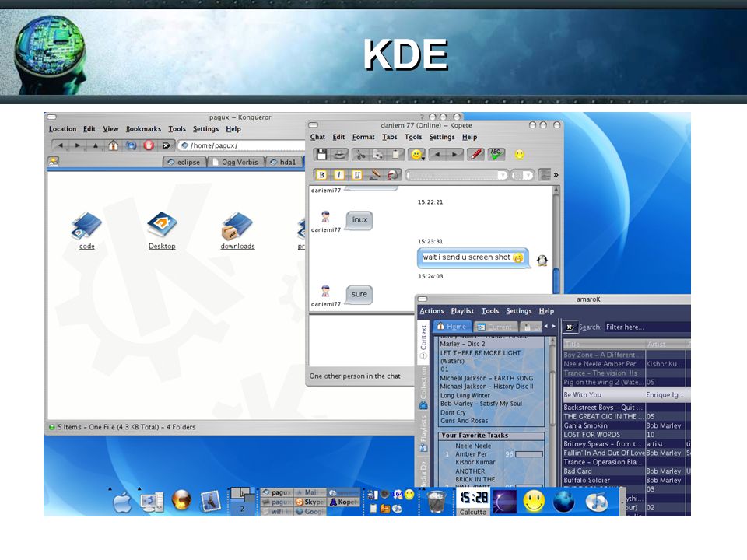This screenshot has height=560, width=747.
Task: Open the emoticon dropdown in Kopete
Action: [x=417, y=154]
